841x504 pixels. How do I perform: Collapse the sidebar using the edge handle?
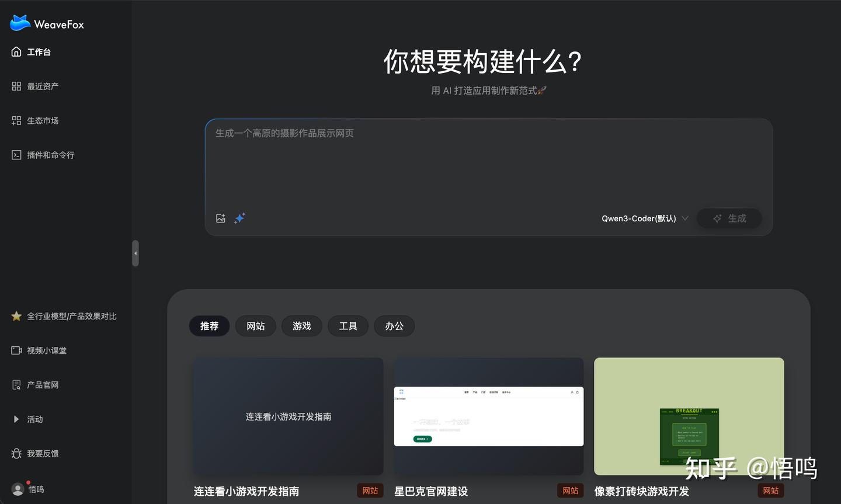pyautogui.click(x=135, y=253)
